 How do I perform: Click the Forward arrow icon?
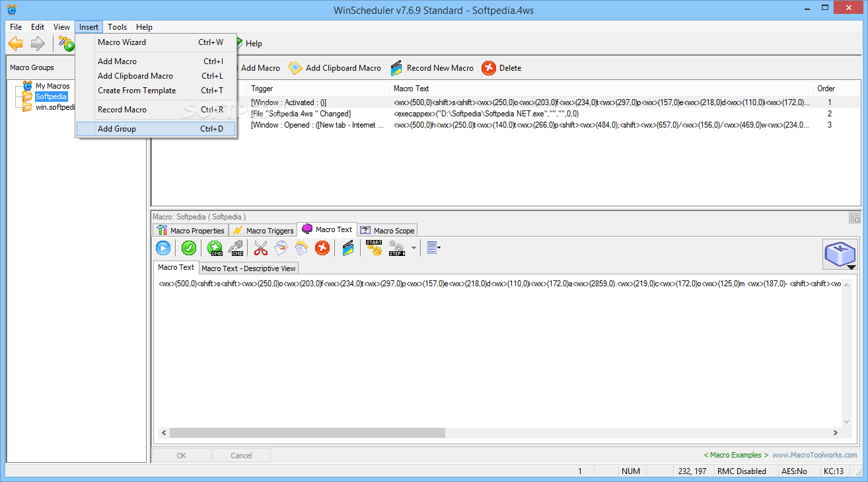coord(38,44)
